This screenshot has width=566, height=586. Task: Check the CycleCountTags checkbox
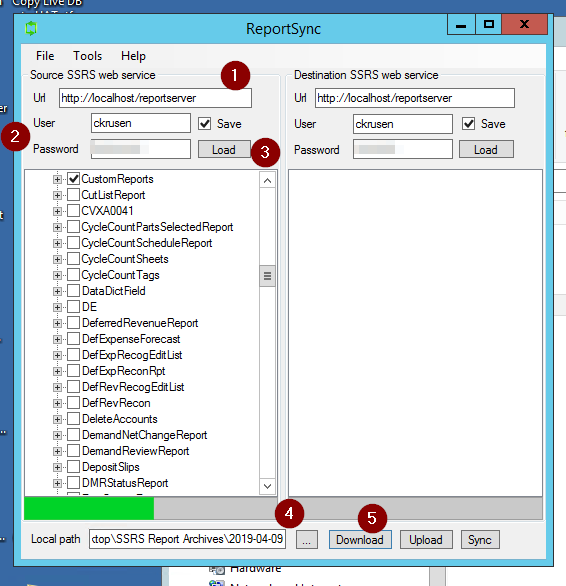pyautogui.click(x=73, y=275)
